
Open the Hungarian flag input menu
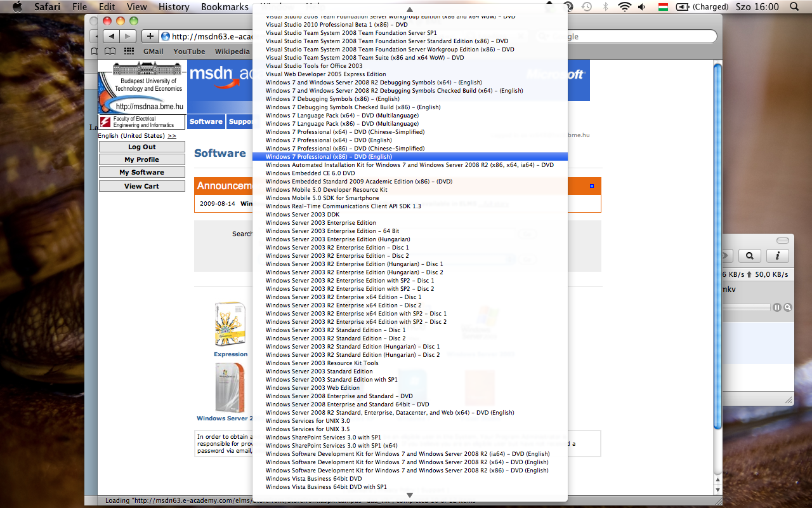[x=663, y=7]
